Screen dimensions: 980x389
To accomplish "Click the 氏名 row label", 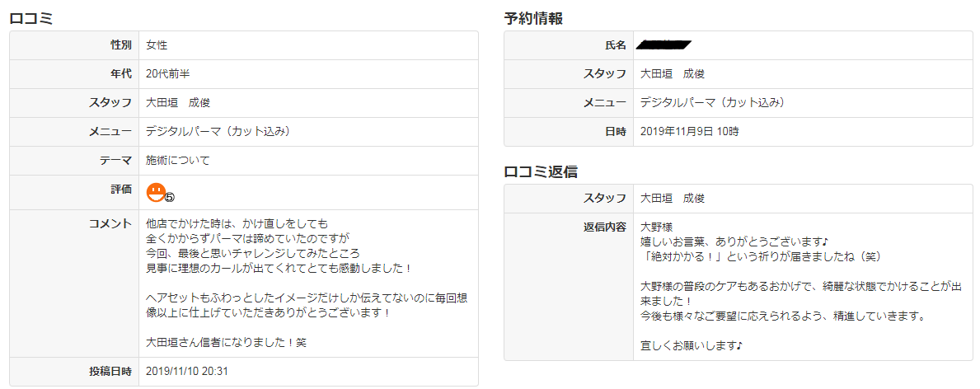I will (x=615, y=45).
